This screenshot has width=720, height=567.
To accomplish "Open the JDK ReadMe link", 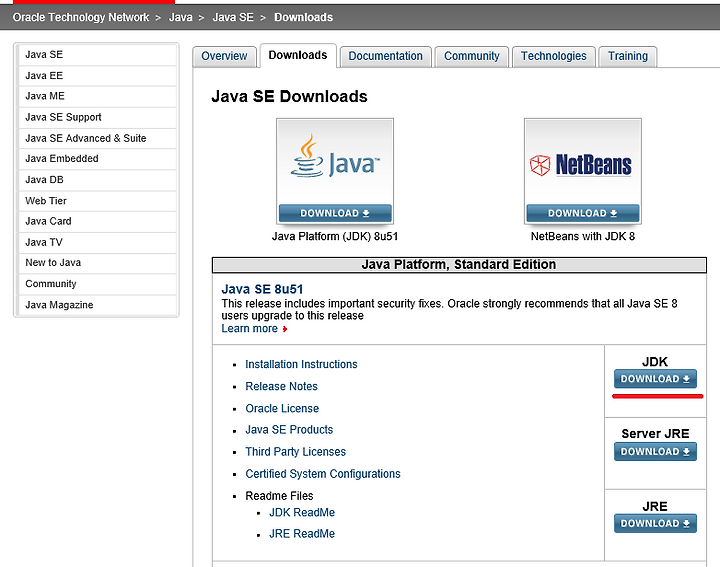I will [x=302, y=512].
